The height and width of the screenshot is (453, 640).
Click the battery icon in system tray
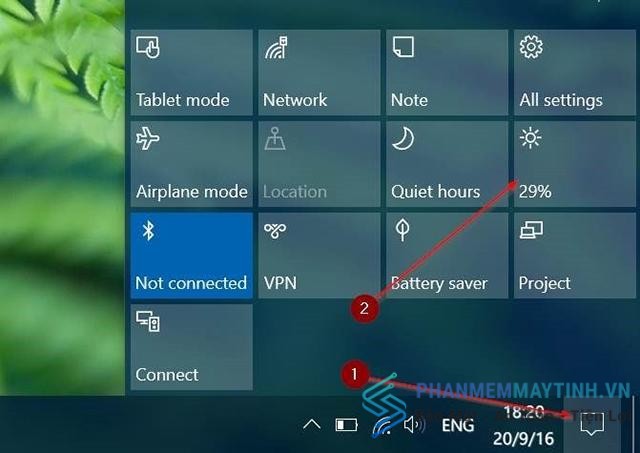[346, 425]
